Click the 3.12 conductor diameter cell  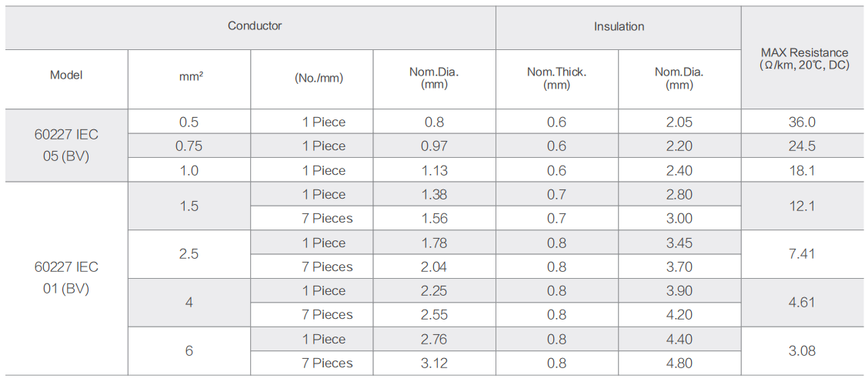pyautogui.click(x=434, y=364)
